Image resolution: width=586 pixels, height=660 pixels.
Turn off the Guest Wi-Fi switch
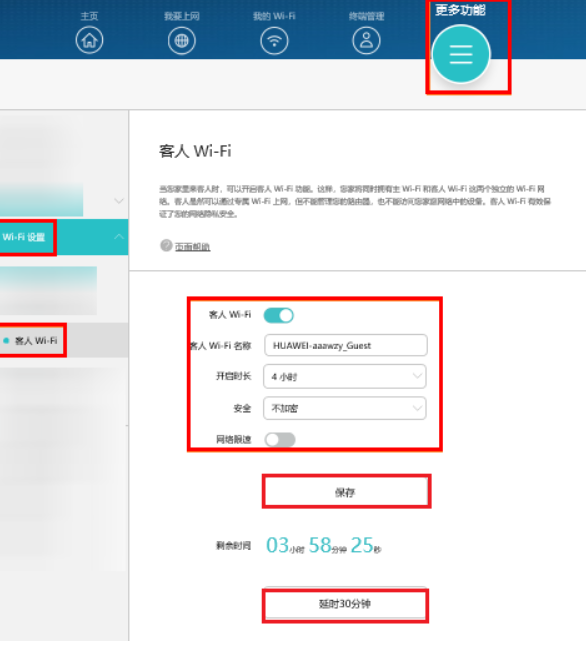[x=279, y=315]
